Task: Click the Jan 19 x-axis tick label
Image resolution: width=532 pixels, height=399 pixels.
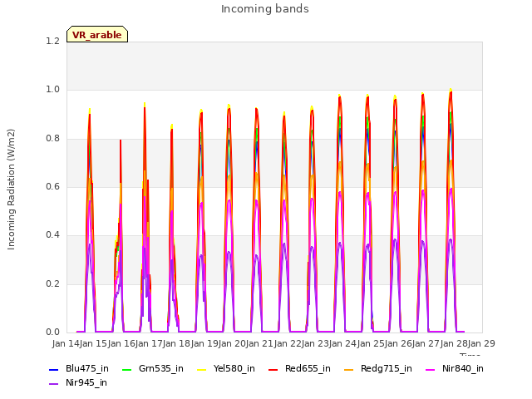Action: click(x=204, y=343)
